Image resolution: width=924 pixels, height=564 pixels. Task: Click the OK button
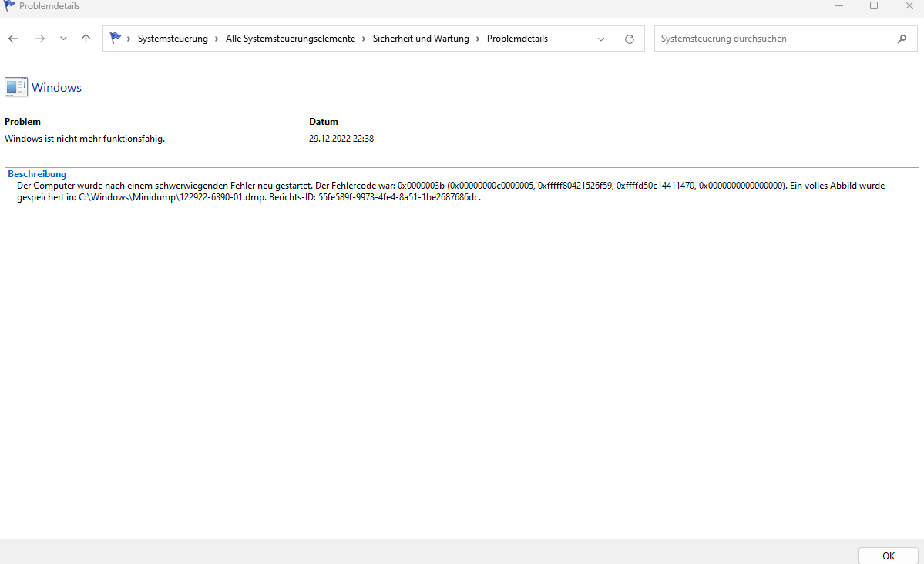888,556
